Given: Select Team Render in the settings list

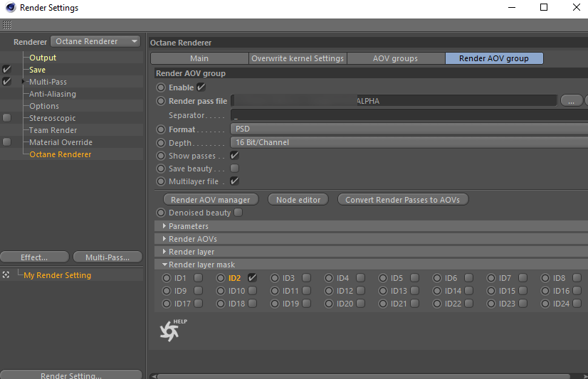Looking at the screenshot, I should tap(53, 130).
